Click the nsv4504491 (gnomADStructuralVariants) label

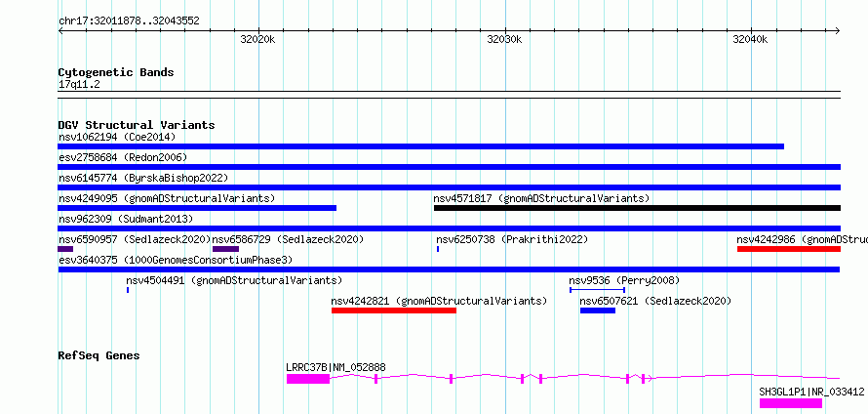tap(234, 280)
